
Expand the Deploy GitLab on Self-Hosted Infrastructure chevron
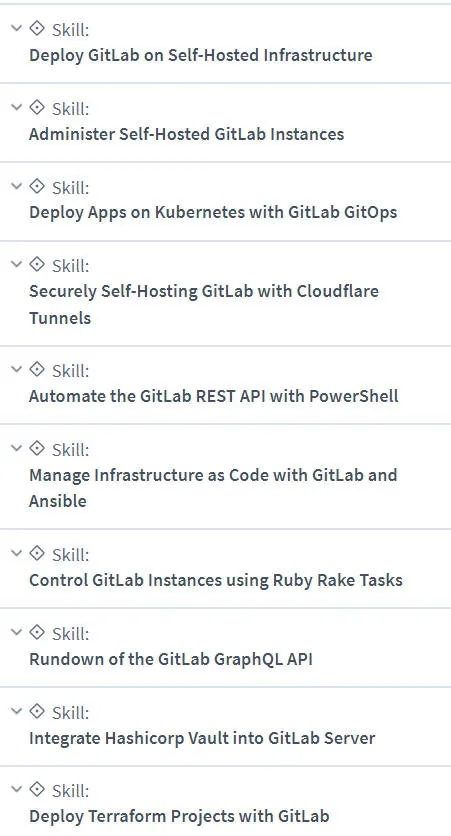tap(17, 28)
